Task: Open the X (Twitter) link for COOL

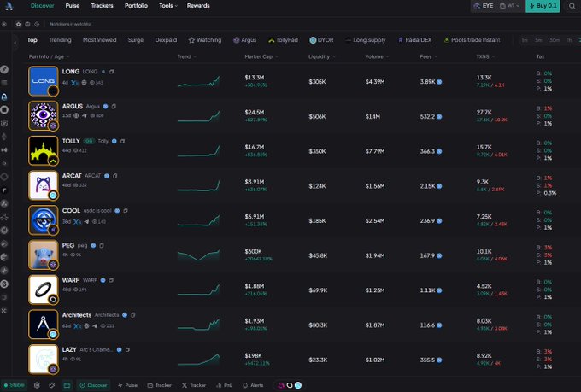Action: [77, 222]
